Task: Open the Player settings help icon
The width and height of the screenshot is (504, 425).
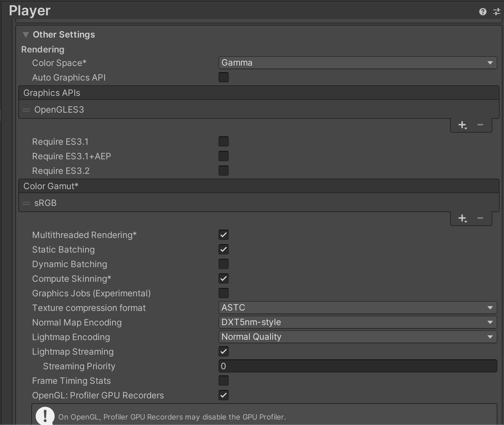Action: (x=483, y=11)
